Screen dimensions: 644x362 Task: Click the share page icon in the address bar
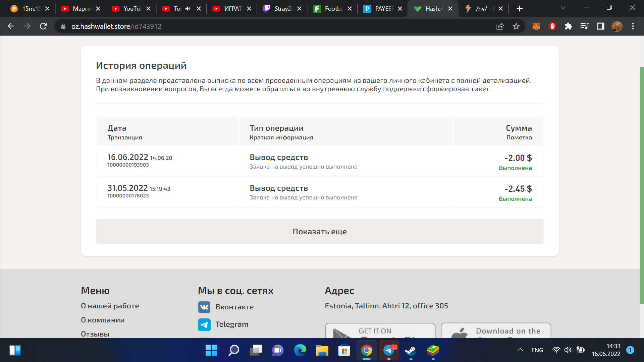pos(500,26)
